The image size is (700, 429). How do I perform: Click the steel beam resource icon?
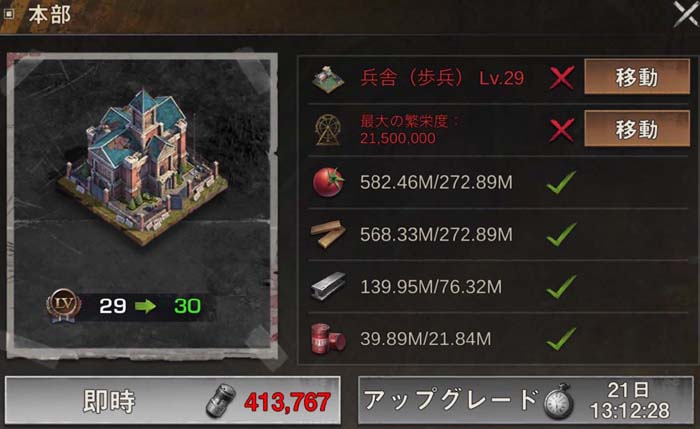(x=328, y=287)
